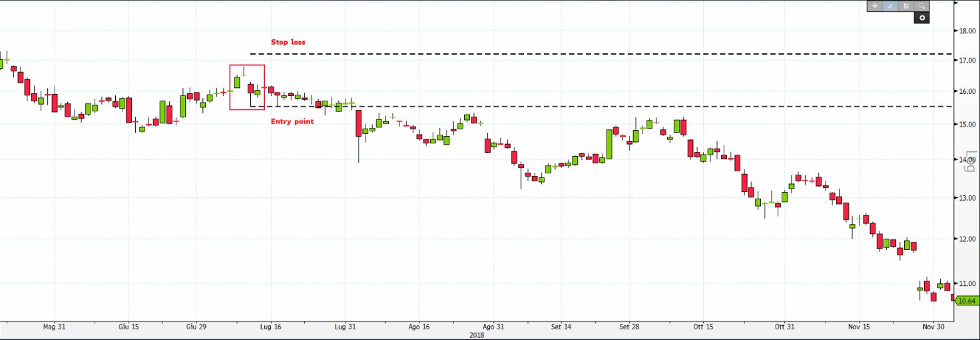Screen dimensions: 980x340
Task: Click the 13.00 price axis label
Action: (x=967, y=198)
